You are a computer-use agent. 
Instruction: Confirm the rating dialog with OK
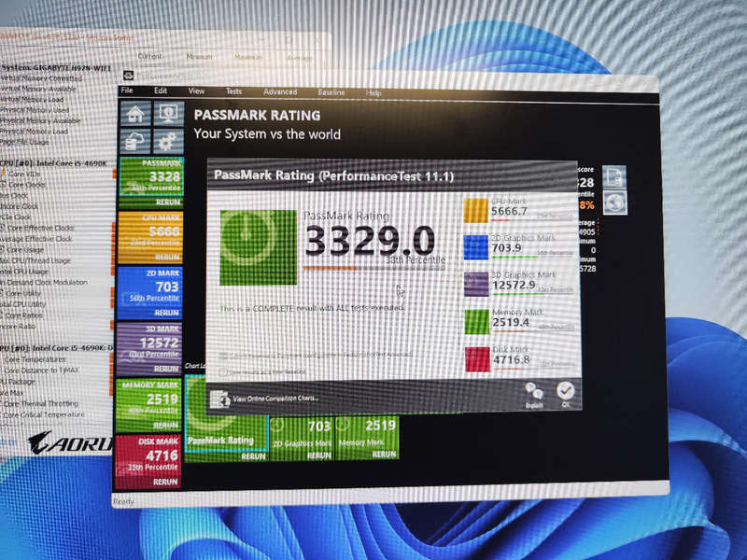tap(566, 394)
